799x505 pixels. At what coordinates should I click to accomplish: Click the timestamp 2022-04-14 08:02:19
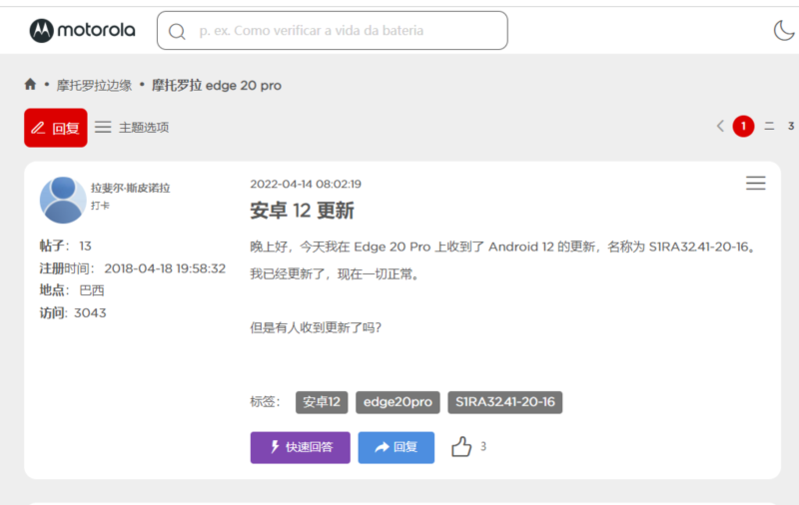click(x=306, y=184)
